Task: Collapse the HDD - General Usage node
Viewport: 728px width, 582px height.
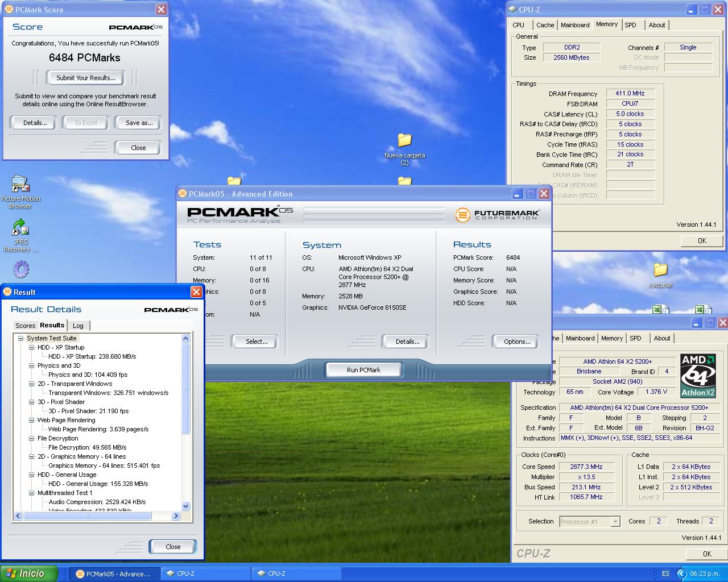Action: tap(32, 475)
